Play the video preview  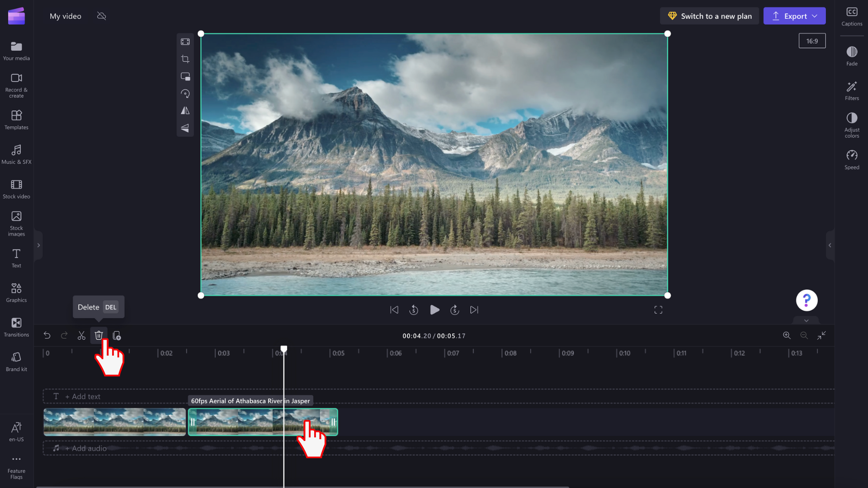pos(434,310)
